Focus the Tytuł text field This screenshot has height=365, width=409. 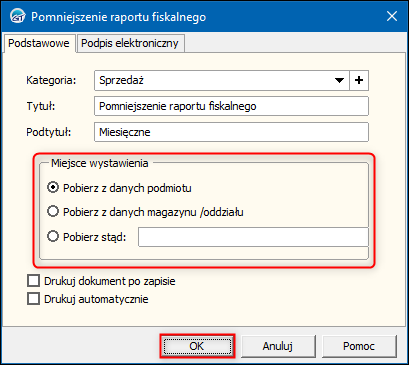pyautogui.click(x=231, y=106)
